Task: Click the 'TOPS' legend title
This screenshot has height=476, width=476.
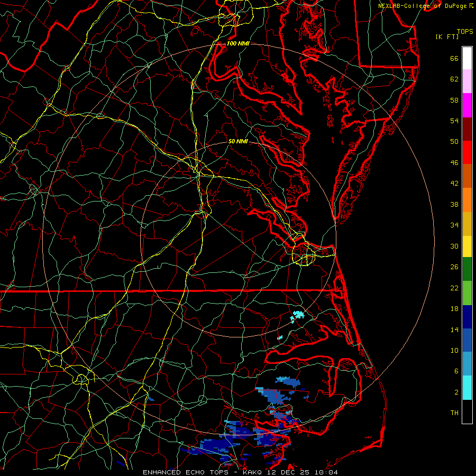Action: pos(465,31)
